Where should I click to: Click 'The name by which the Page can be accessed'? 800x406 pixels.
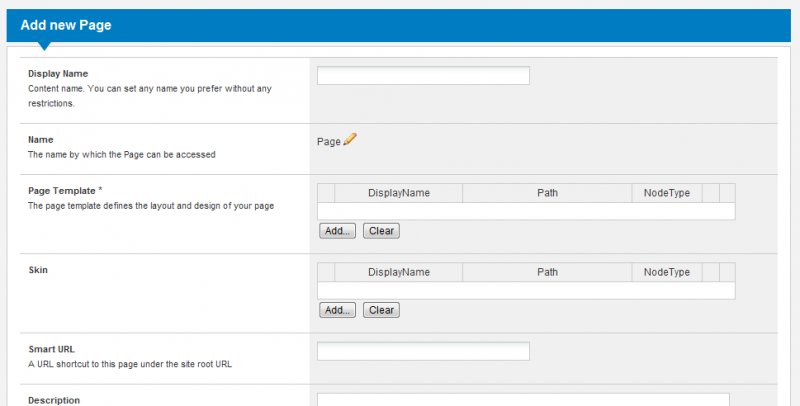coord(121,155)
